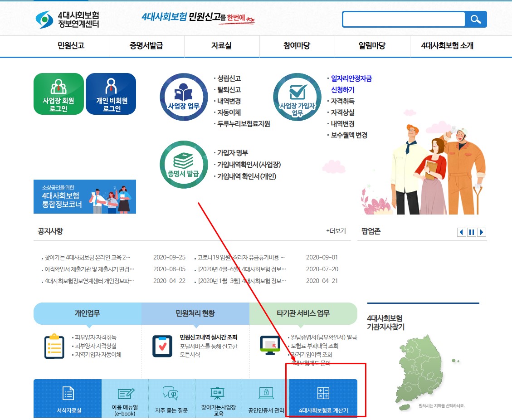Click the search input field

click(404, 19)
